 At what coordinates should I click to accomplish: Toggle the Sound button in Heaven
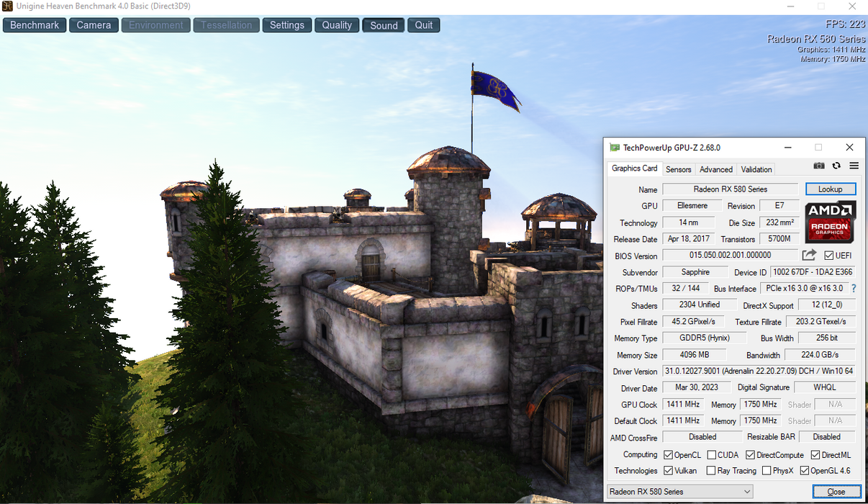(x=384, y=25)
